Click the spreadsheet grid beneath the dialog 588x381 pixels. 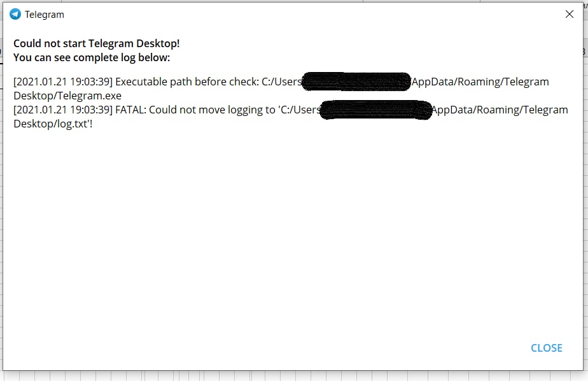point(294,376)
